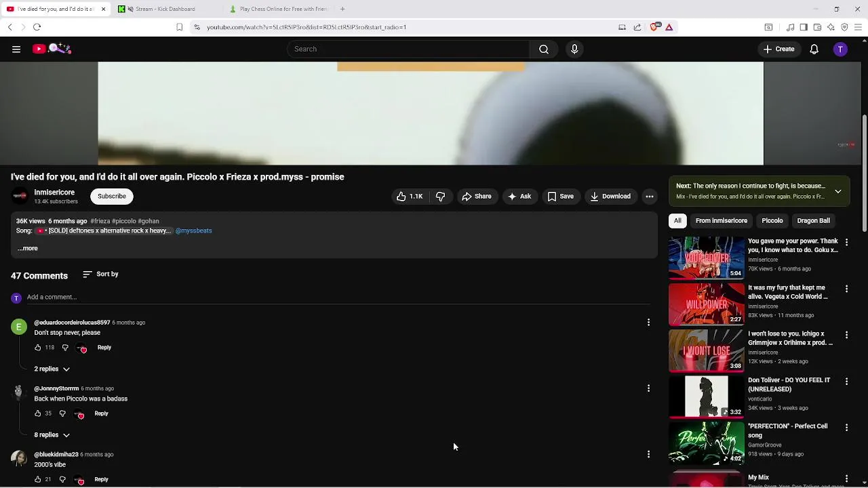This screenshot has height=488, width=868.
Task: Open the account avatar menu
Action: (840, 49)
